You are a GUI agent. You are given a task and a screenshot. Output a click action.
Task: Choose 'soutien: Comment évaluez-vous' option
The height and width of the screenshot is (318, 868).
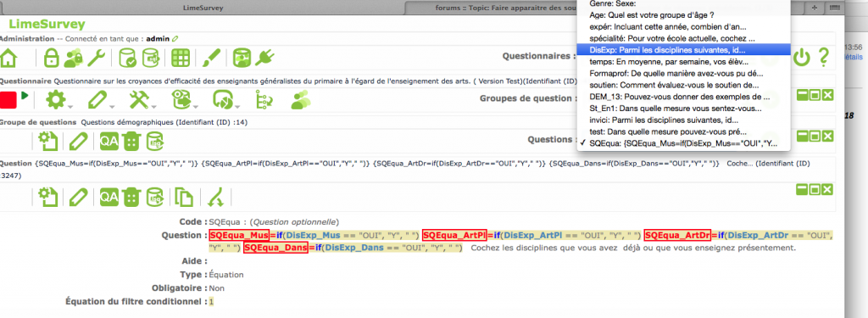click(683, 85)
